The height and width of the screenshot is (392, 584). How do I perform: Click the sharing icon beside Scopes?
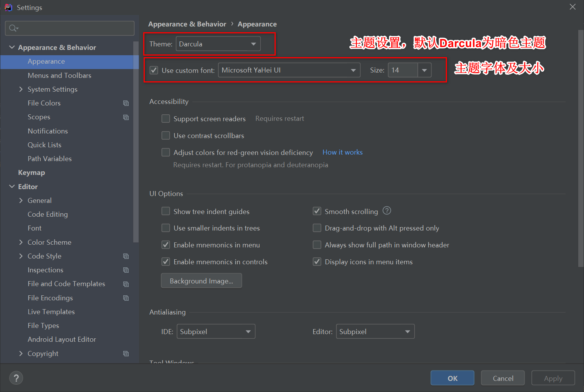[126, 117]
